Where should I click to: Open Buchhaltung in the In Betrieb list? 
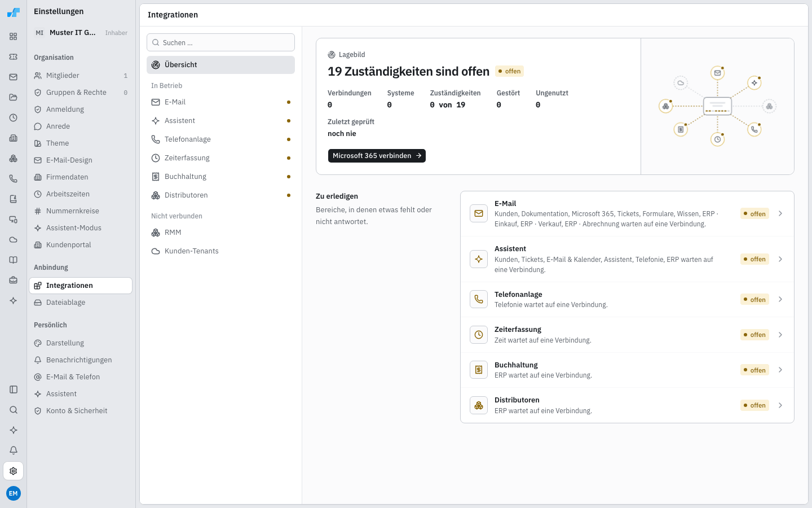(220, 177)
